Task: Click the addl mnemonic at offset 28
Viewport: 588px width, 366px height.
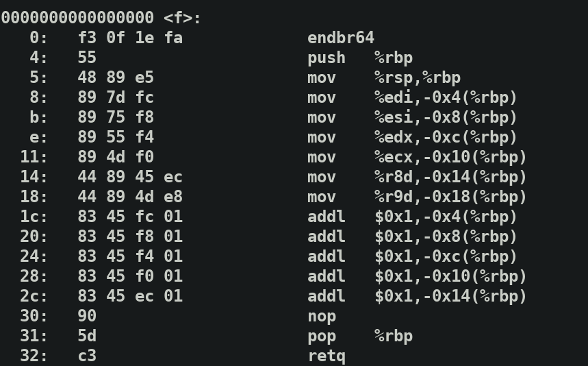Action: [x=326, y=276]
